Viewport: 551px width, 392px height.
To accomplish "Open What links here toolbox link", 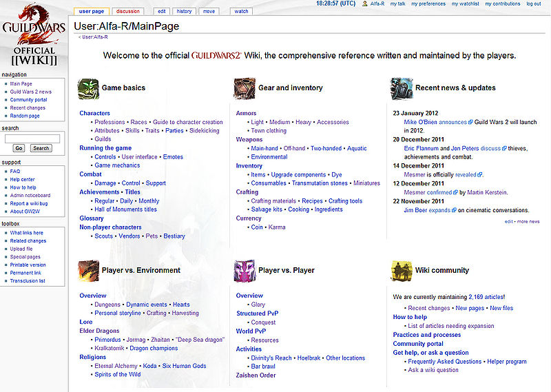I will 26,233.
